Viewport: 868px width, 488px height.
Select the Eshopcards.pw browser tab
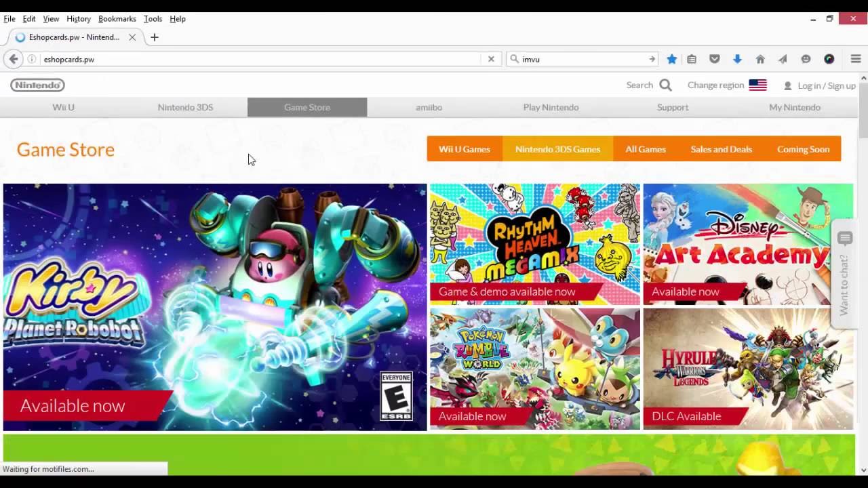pyautogui.click(x=75, y=37)
